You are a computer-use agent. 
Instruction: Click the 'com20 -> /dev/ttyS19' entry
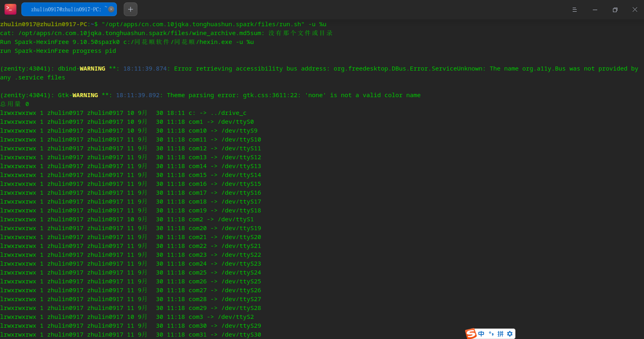(x=225, y=228)
